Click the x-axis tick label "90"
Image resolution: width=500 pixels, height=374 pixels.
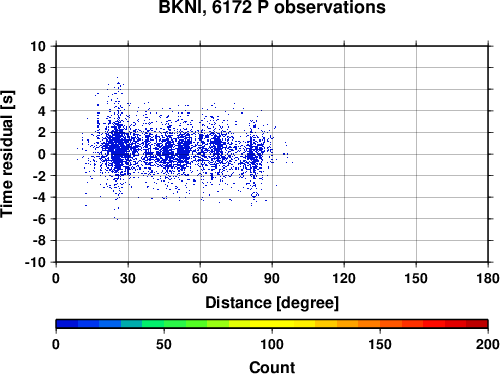(272, 278)
